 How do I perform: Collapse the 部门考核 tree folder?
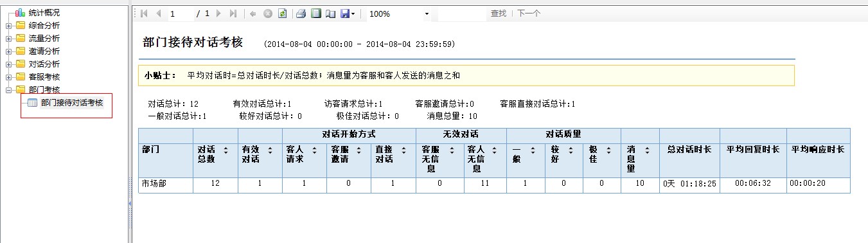pos(8,90)
